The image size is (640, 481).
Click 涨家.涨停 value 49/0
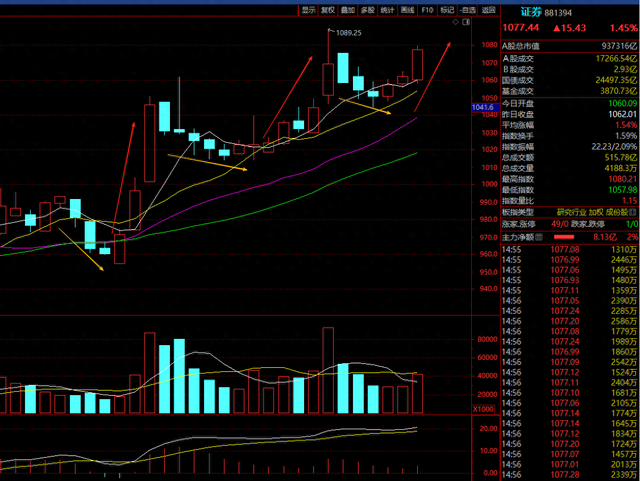(560, 224)
